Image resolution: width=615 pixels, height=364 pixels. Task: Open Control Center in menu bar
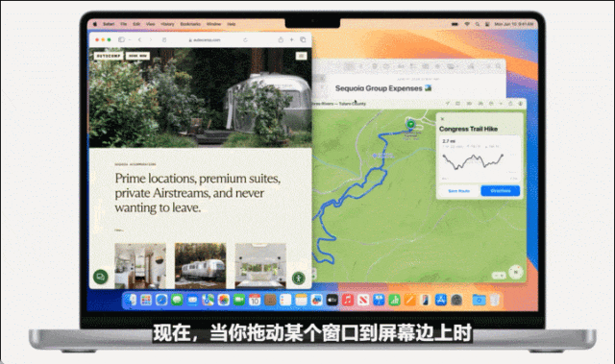[487, 24]
